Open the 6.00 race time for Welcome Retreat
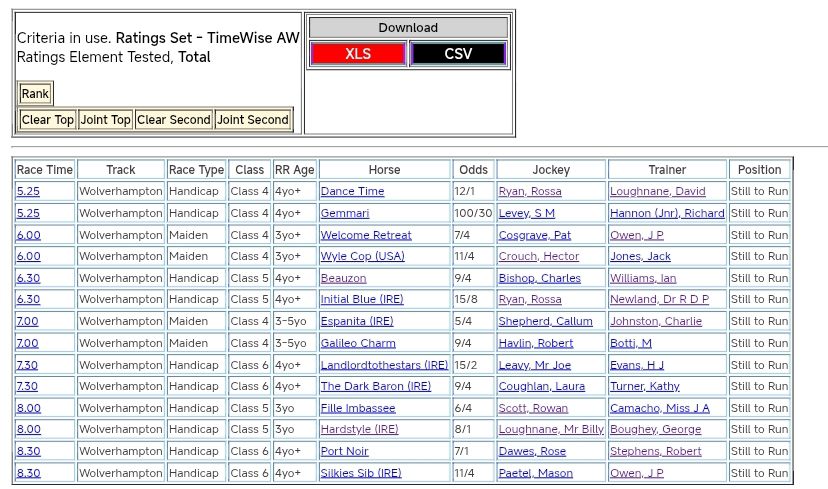Image resolution: width=828 pixels, height=489 pixels. pos(28,235)
